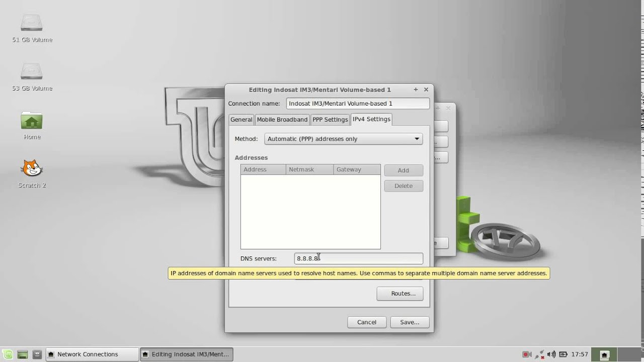Switch to the General tab
Screen dimensions: 644x362
click(241, 120)
